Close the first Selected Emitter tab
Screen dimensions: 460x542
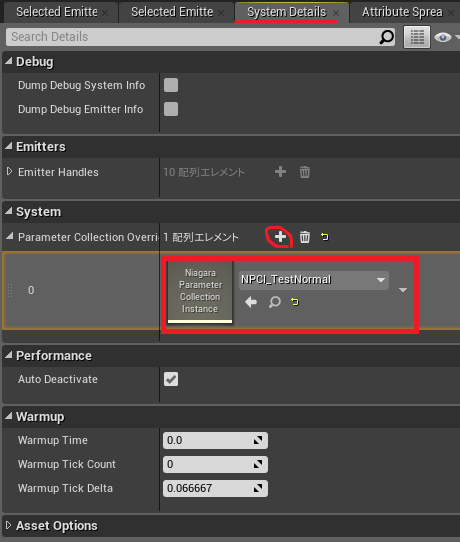(x=105, y=13)
